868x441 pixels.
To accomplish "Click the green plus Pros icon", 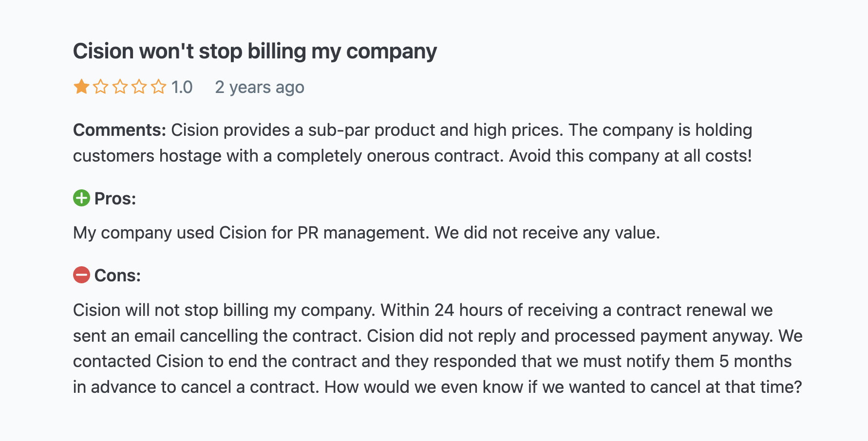I will click(x=81, y=198).
